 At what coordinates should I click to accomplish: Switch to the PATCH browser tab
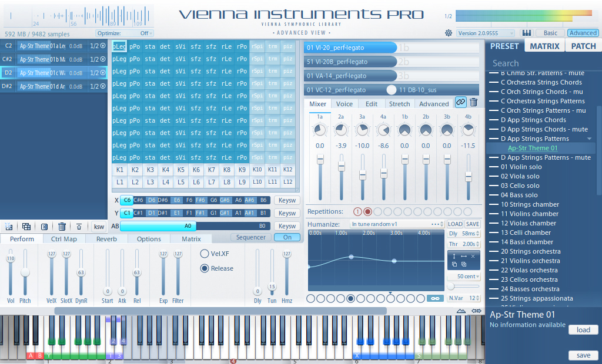pos(583,46)
